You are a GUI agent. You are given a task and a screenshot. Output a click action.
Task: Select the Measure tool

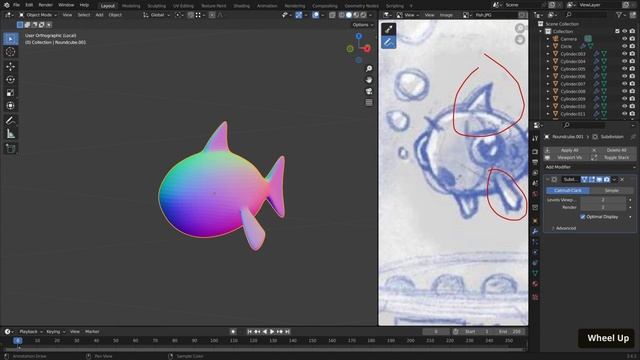[11, 133]
